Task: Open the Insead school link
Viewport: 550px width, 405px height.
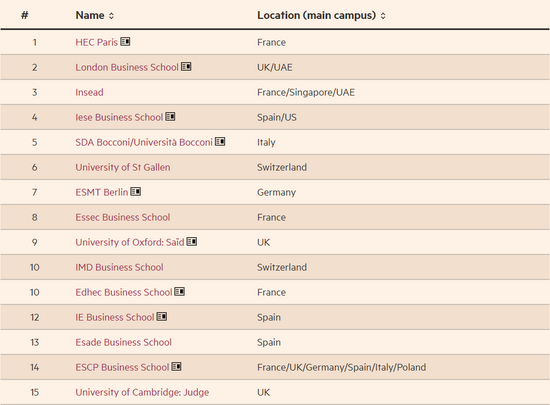Action: coord(89,92)
